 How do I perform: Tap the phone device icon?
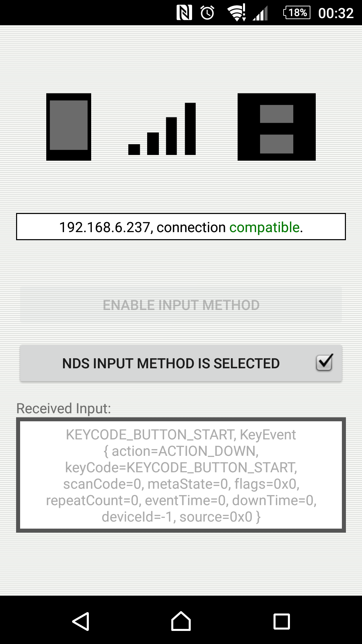click(x=69, y=127)
